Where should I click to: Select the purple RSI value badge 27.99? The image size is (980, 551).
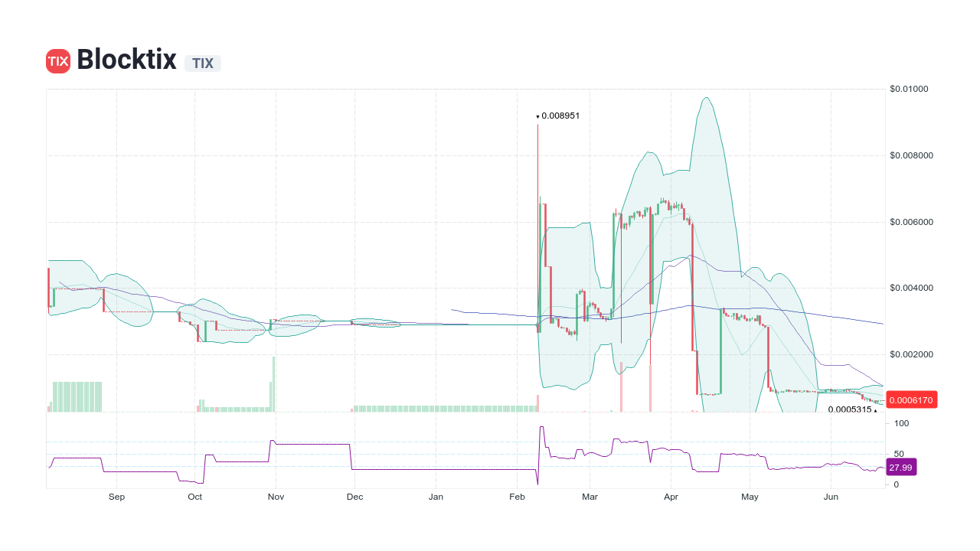click(x=901, y=467)
